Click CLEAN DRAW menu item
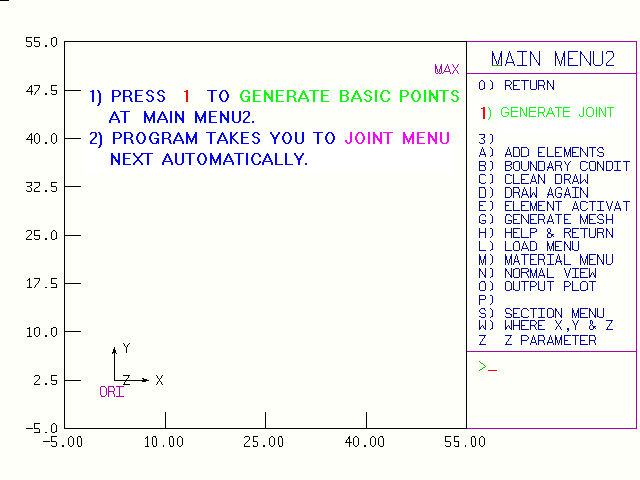This screenshot has width=640, height=480. pos(546,179)
